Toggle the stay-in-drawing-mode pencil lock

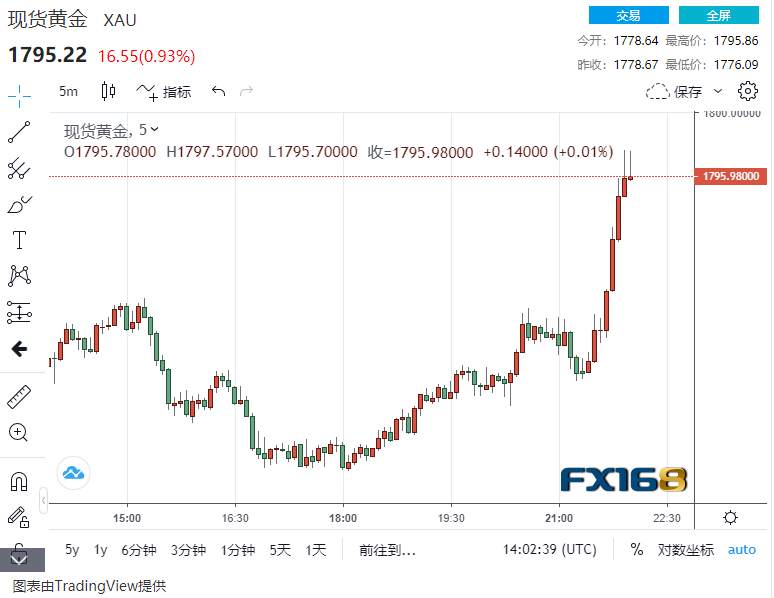coord(19,517)
